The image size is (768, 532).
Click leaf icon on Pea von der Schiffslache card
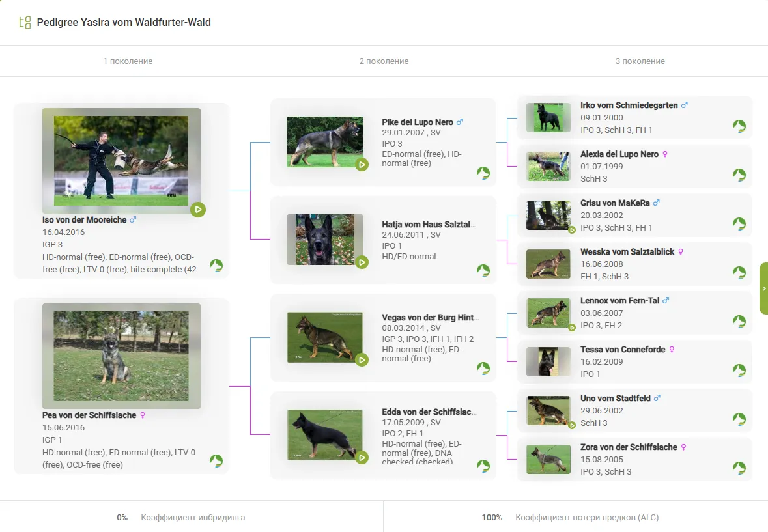pos(216,461)
